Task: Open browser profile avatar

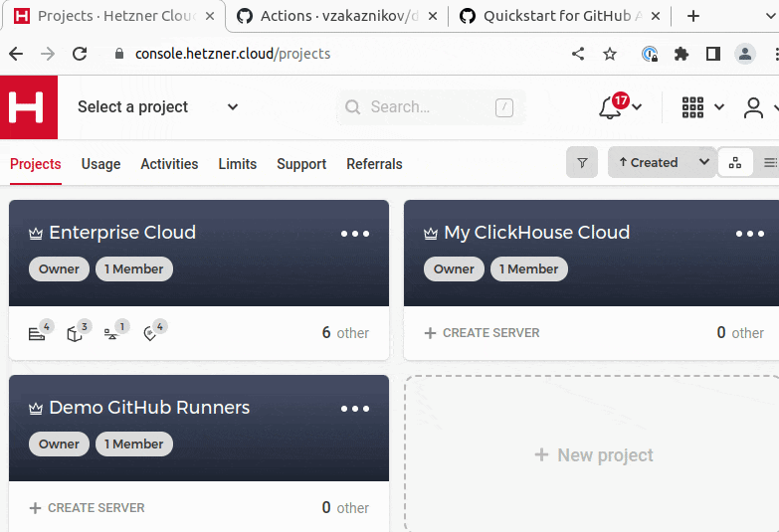Action: [x=745, y=54]
